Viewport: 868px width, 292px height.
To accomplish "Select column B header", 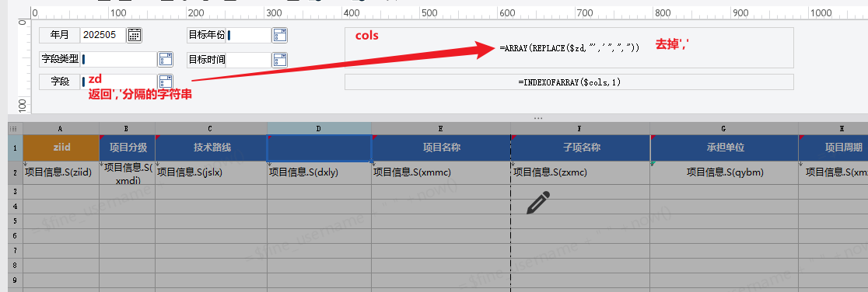I will point(128,128).
